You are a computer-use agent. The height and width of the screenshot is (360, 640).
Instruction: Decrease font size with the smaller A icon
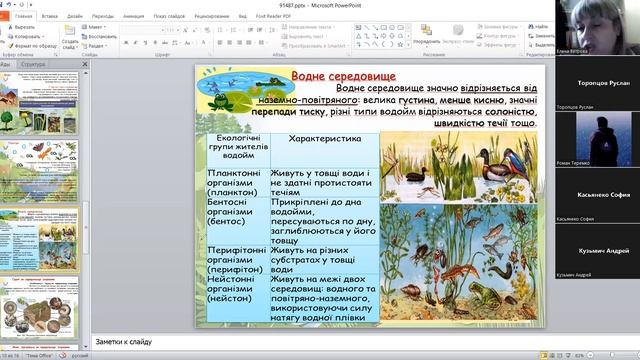click(195, 30)
